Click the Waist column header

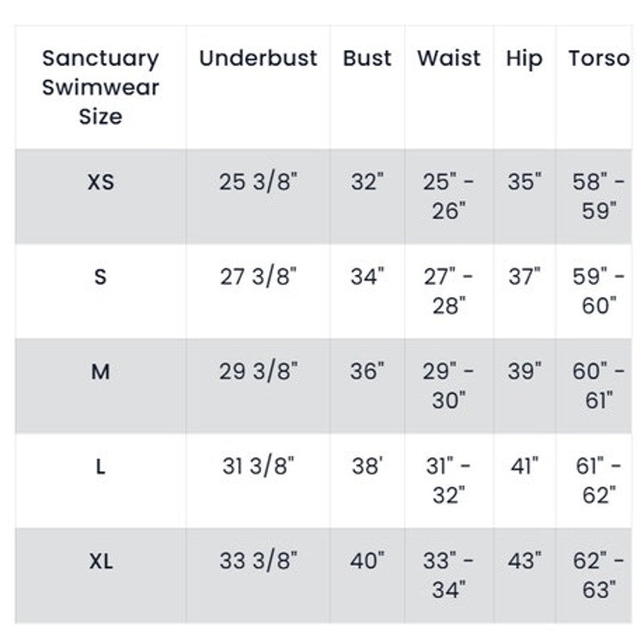(448, 59)
